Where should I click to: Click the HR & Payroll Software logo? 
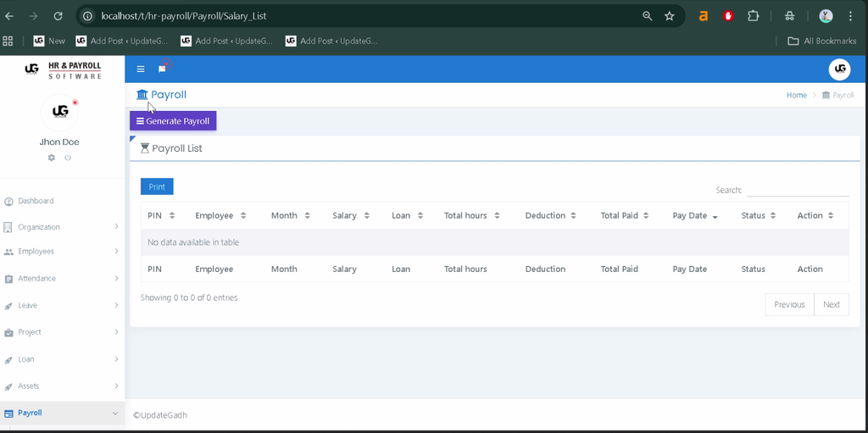(63, 69)
